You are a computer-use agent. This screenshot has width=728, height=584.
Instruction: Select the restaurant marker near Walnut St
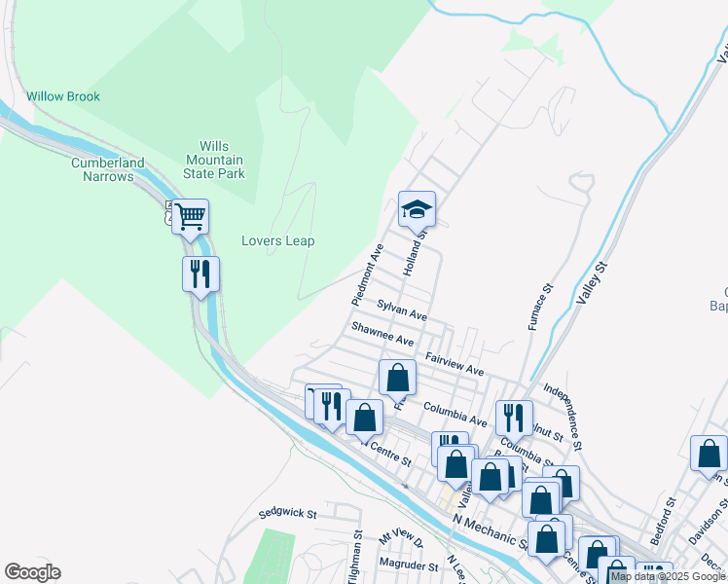point(514,420)
